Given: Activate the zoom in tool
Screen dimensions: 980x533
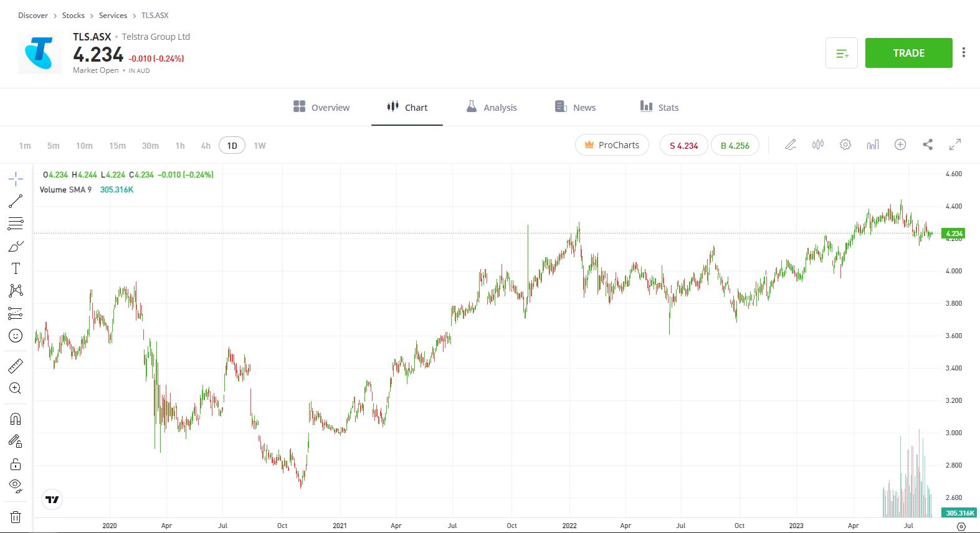Looking at the screenshot, I should tap(16, 389).
